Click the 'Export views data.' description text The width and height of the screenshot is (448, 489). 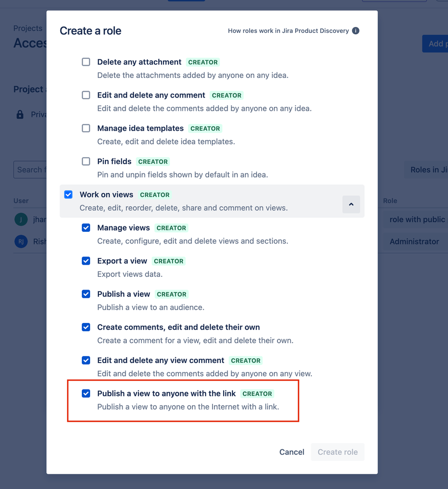coord(130,274)
